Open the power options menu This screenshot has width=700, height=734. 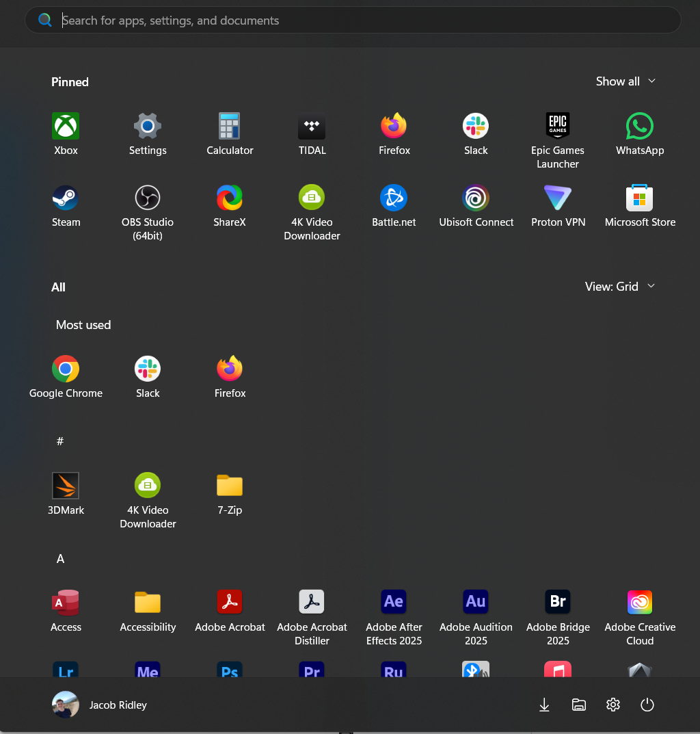[x=647, y=705]
